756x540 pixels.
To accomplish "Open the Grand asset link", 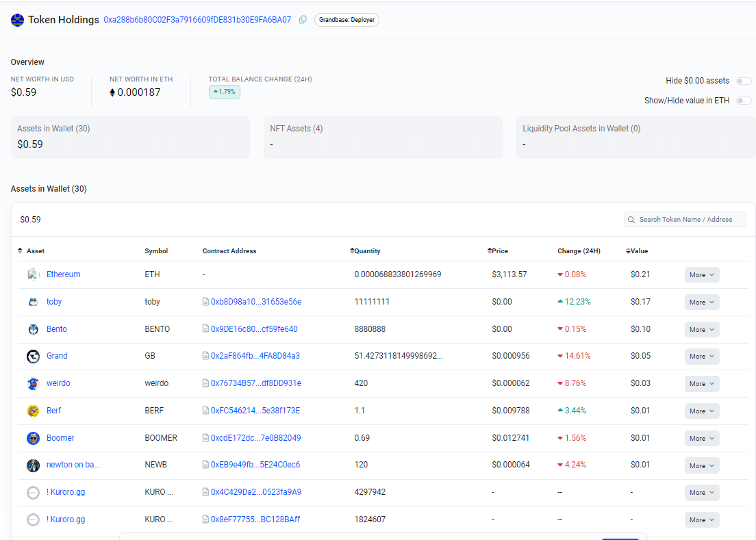I will (57, 356).
